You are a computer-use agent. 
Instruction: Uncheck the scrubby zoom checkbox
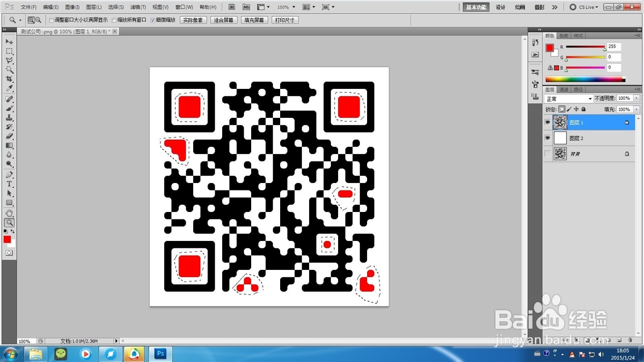[153, 20]
